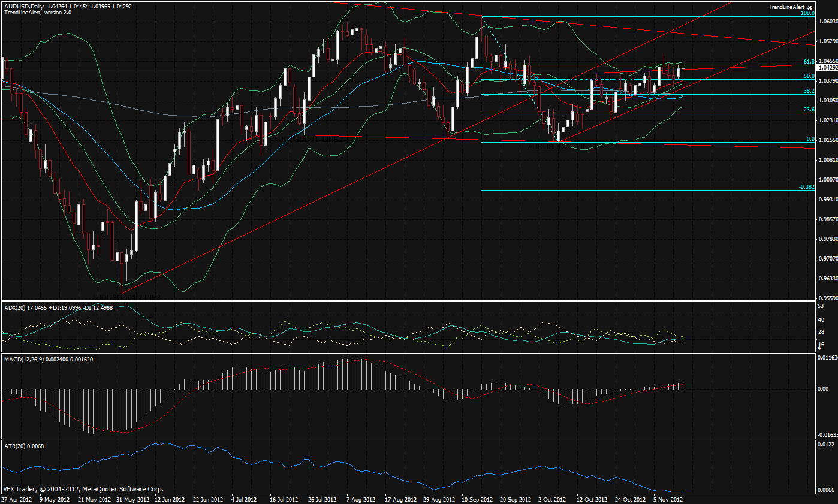Viewport: 838px width, 504px height.
Task: Click the 2 Oct 2012 date label
Action: (552, 499)
